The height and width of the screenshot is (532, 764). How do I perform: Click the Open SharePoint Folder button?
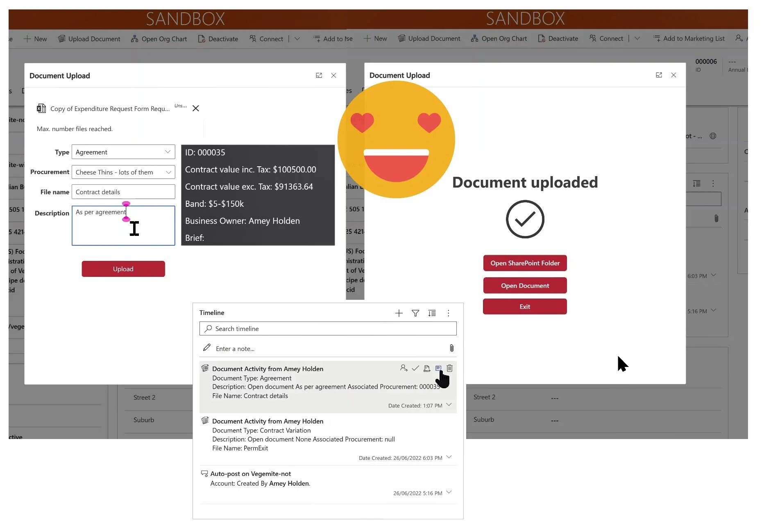coord(525,263)
